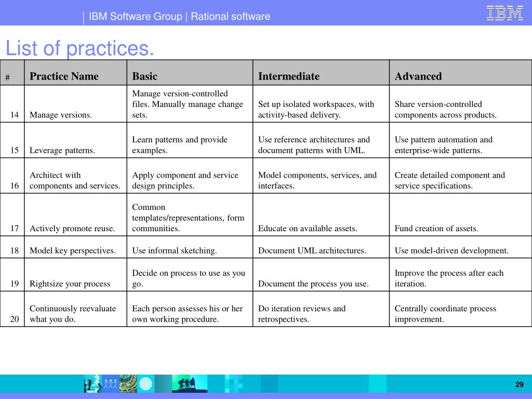Screen dimensions: 532x399
Task: Click row number 15
Action: [x=14, y=150]
